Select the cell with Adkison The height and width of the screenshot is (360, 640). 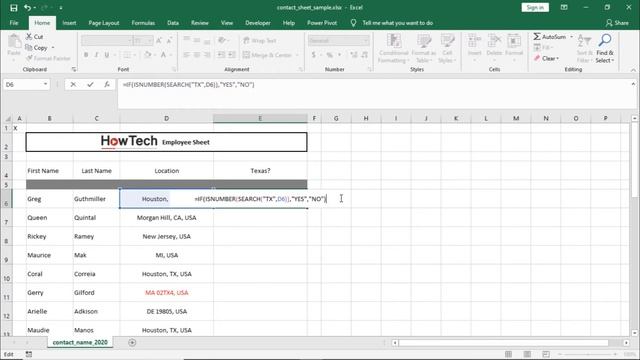pos(96,311)
